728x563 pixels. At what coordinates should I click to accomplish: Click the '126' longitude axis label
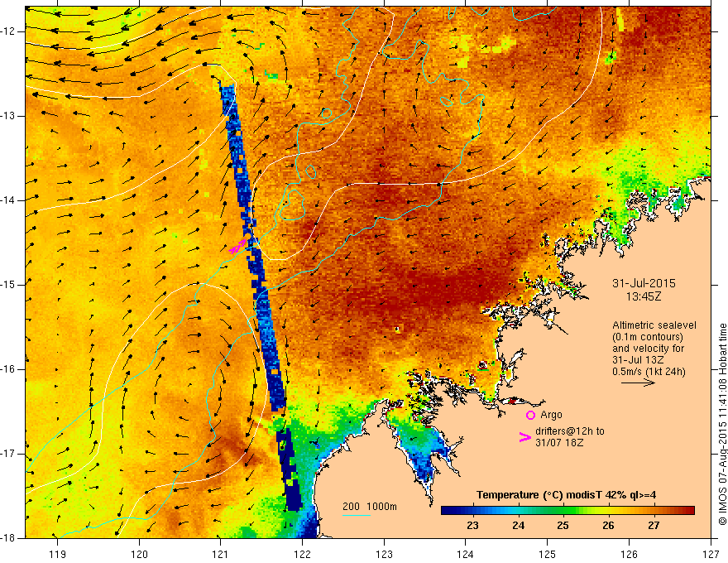(x=629, y=554)
